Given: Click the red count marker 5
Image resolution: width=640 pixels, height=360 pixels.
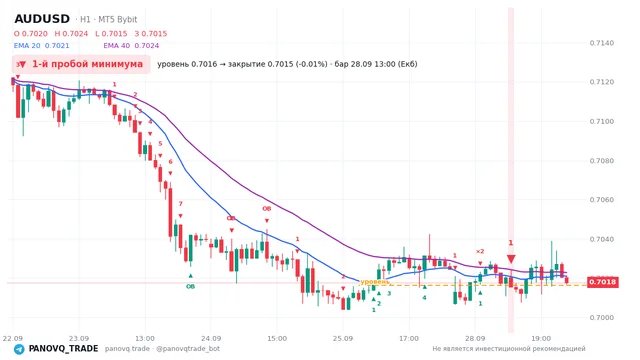Looking at the screenshot, I should [160, 144].
